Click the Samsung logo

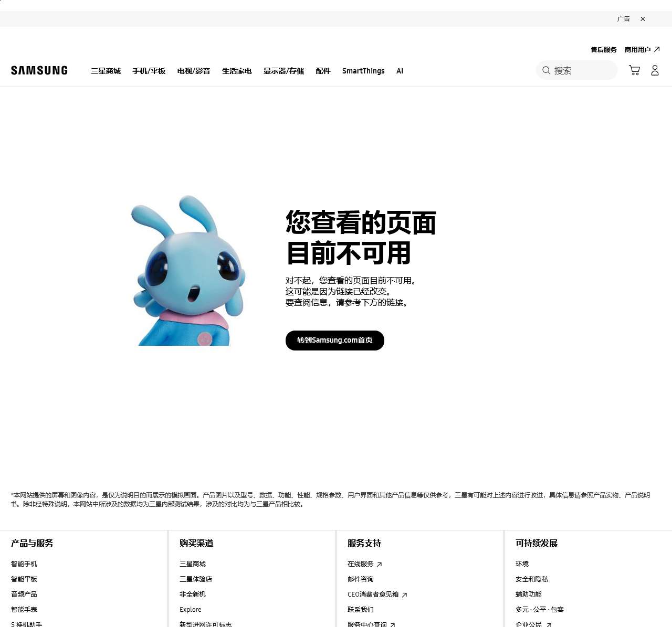coord(39,70)
